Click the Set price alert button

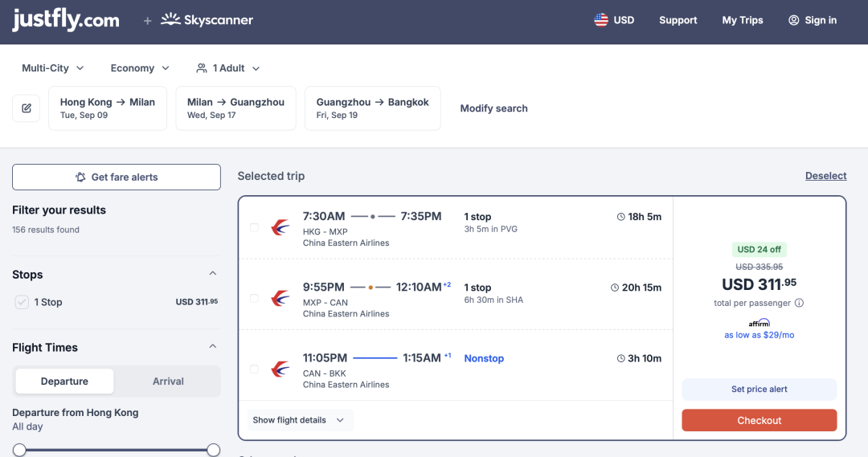click(x=759, y=389)
